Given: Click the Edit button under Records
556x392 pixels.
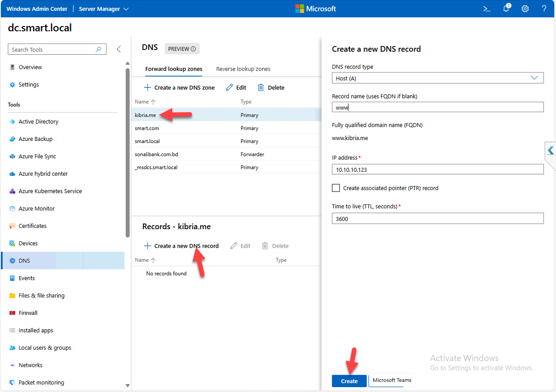Looking at the screenshot, I should tap(240, 246).
